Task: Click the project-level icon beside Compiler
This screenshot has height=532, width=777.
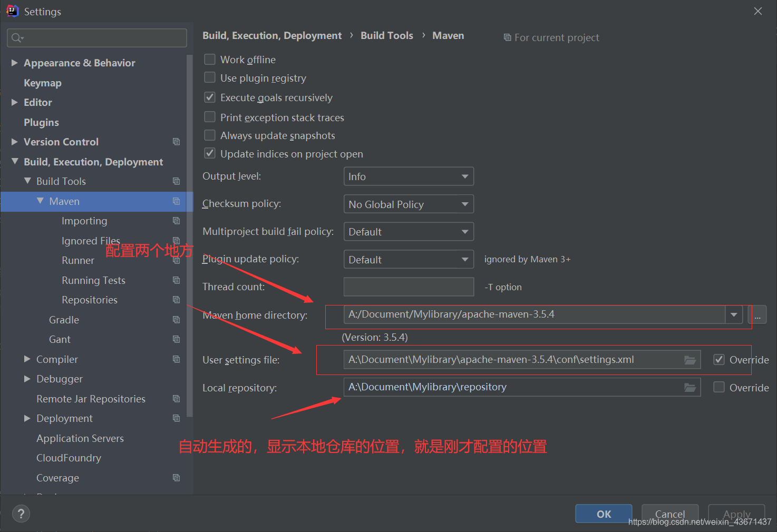Action: click(x=176, y=359)
